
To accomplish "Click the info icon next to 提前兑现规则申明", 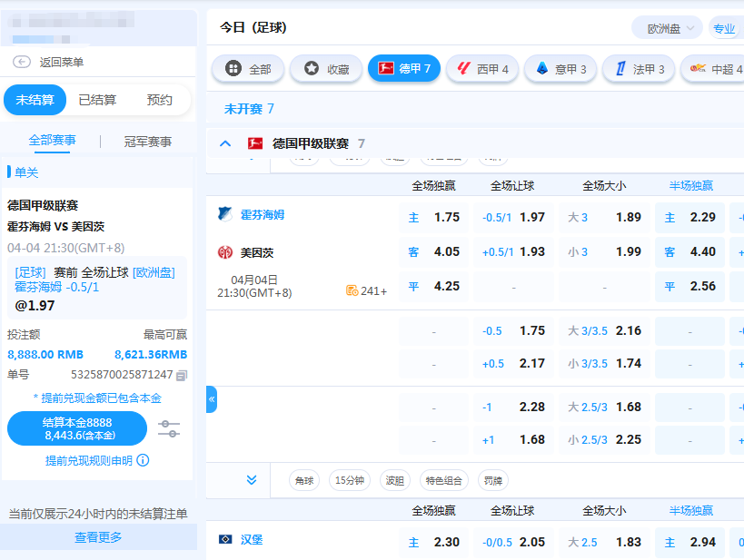I will pyautogui.click(x=143, y=460).
